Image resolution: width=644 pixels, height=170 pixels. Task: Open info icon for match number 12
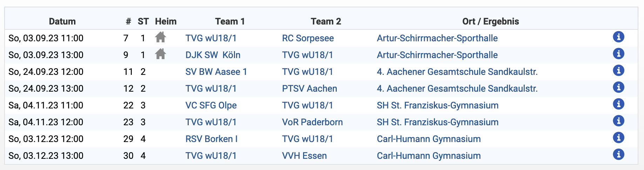618,87
